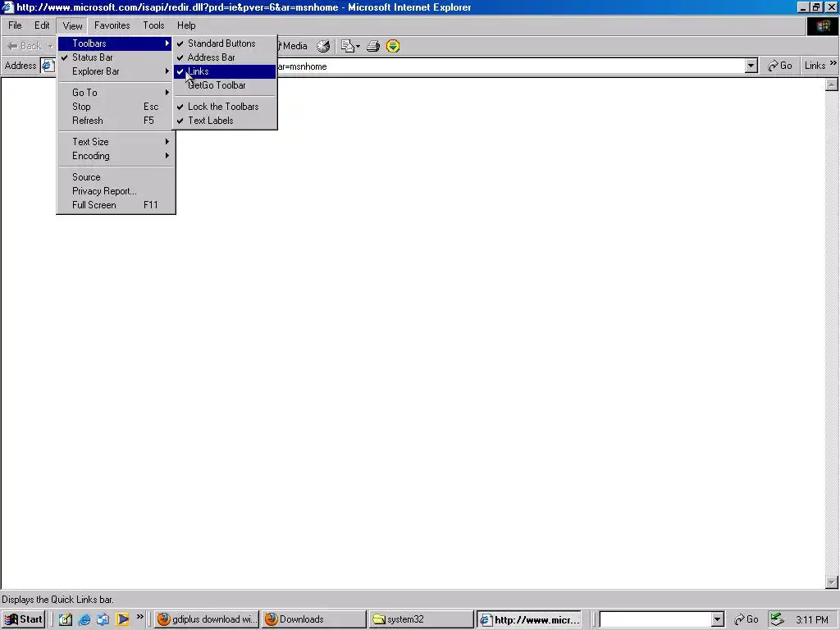Open the Favorites menu

(112, 25)
